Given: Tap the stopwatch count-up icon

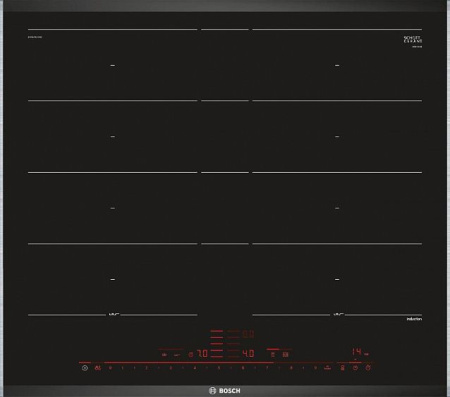Looking at the screenshot, I should click(368, 368).
